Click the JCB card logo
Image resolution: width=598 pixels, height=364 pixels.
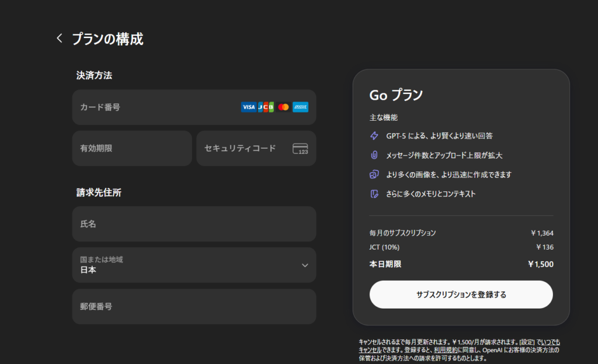coord(266,107)
